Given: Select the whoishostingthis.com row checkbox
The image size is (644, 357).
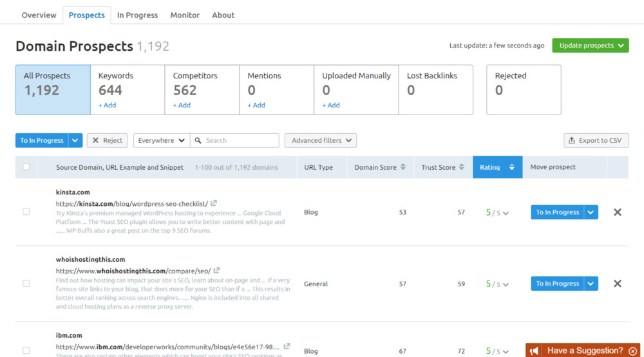Looking at the screenshot, I should point(26,283).
